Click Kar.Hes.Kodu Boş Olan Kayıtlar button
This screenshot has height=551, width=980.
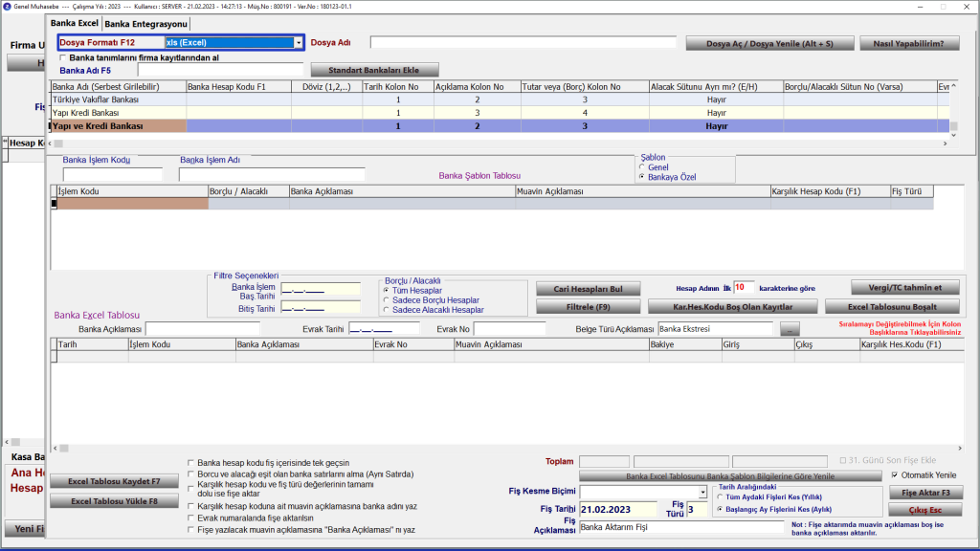732,307
